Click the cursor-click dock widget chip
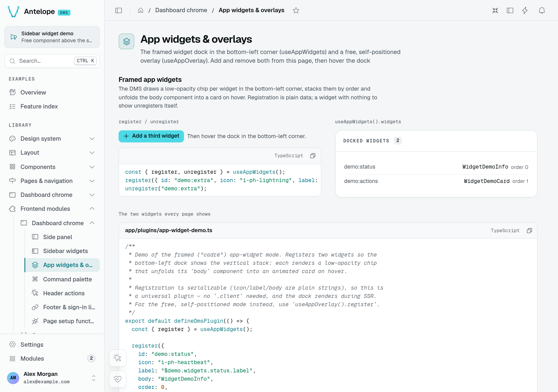Screen dimensions: 558x392 (x=118, y=358)
